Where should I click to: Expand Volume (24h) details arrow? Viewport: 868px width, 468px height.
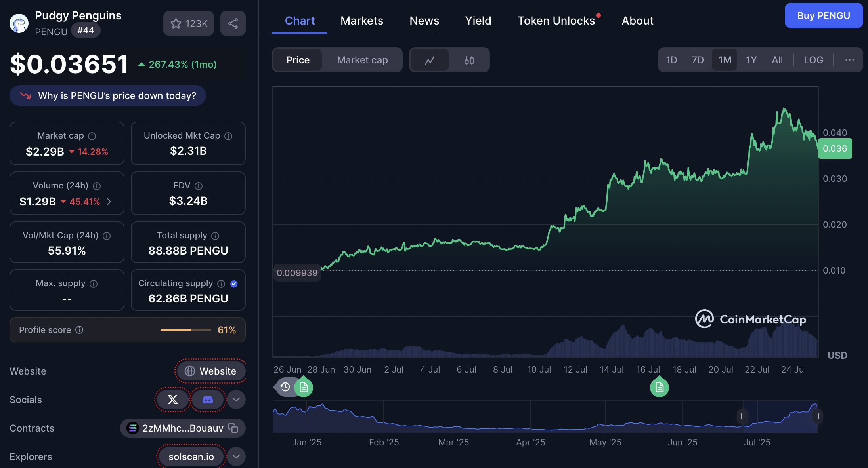[x=109, y=202]
